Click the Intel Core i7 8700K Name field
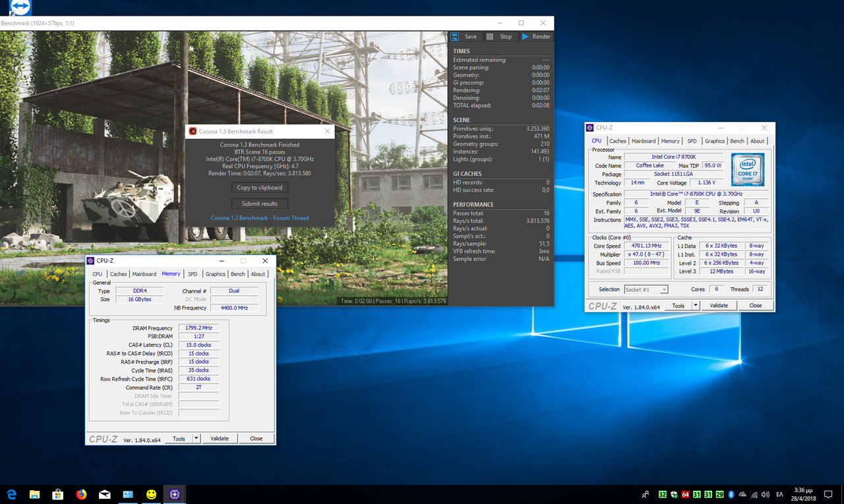The width and height of the screenshot is (844, 504). click(x=675, y=157)
